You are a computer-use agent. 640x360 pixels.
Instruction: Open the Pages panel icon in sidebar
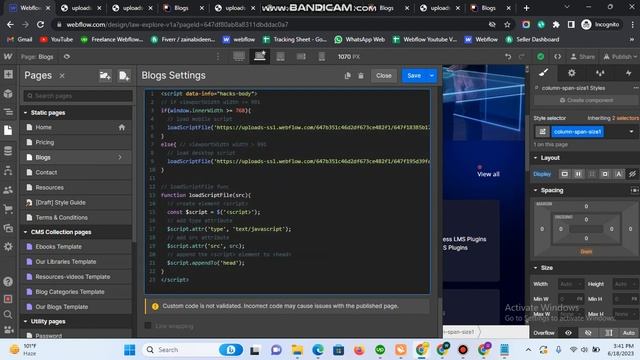8,130
